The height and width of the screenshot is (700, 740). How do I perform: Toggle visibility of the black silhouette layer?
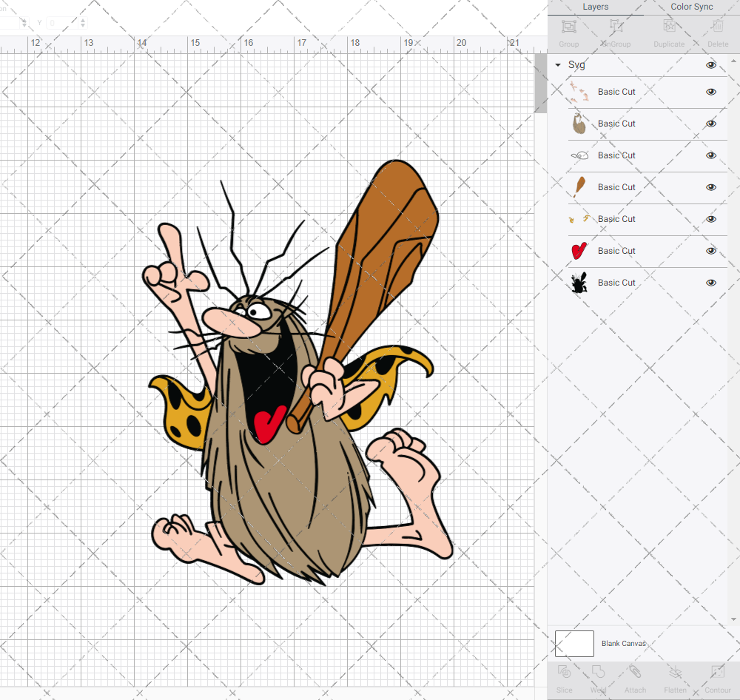pos(710,283)
